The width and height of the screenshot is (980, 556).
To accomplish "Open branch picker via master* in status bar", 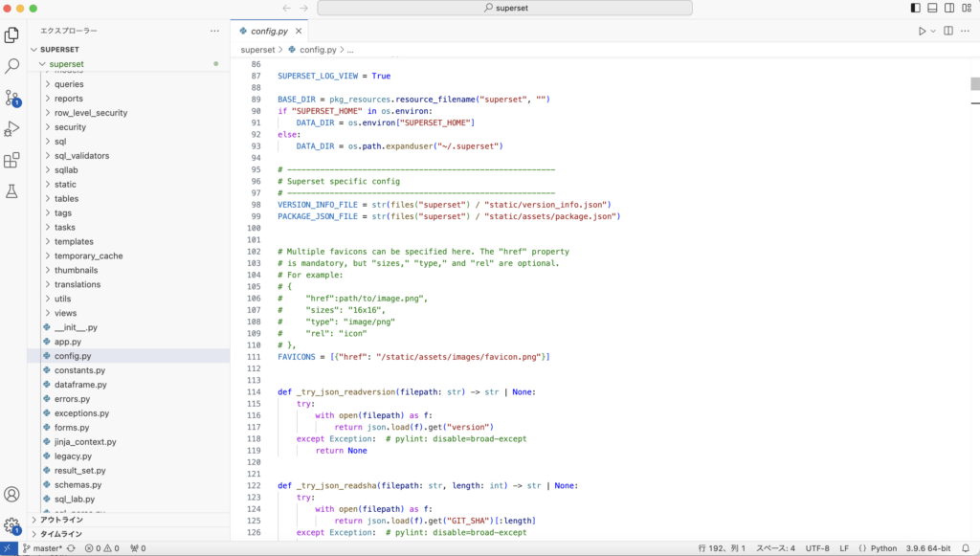I will (44, 547).
